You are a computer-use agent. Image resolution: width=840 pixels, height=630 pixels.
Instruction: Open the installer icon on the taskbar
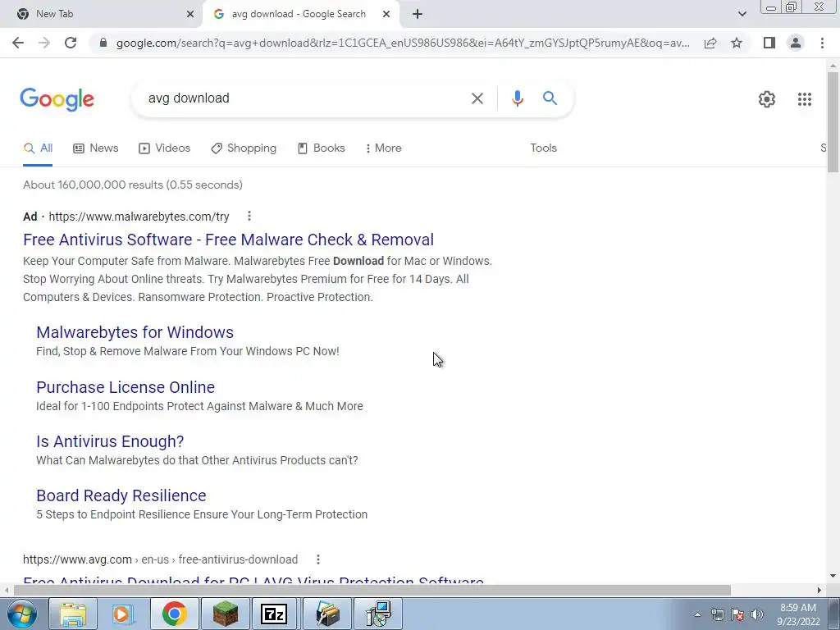pos(378,614)
